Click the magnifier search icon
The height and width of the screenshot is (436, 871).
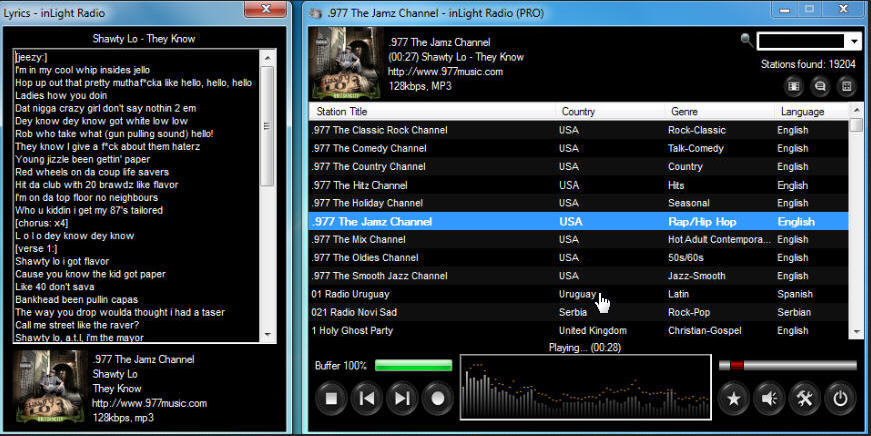(747, 40)
